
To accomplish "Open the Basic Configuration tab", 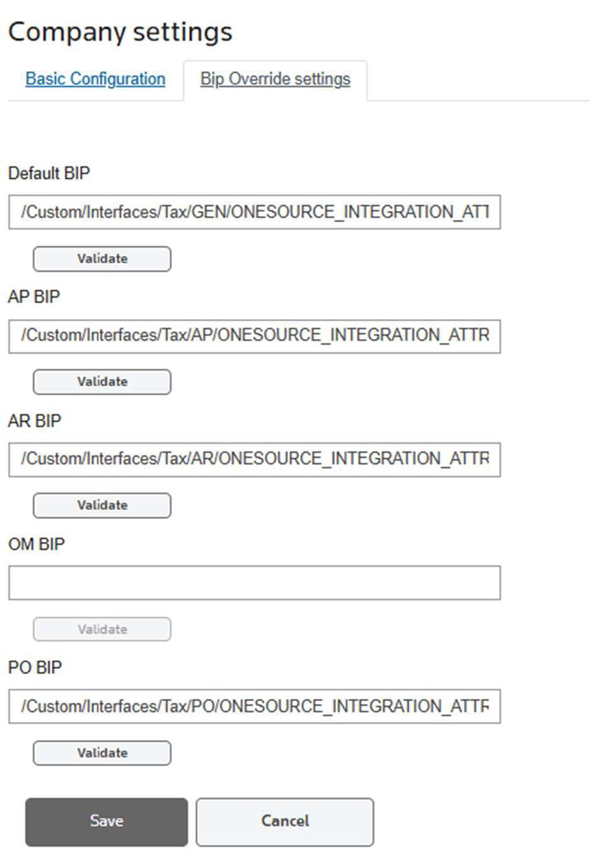I will [95, 79].
